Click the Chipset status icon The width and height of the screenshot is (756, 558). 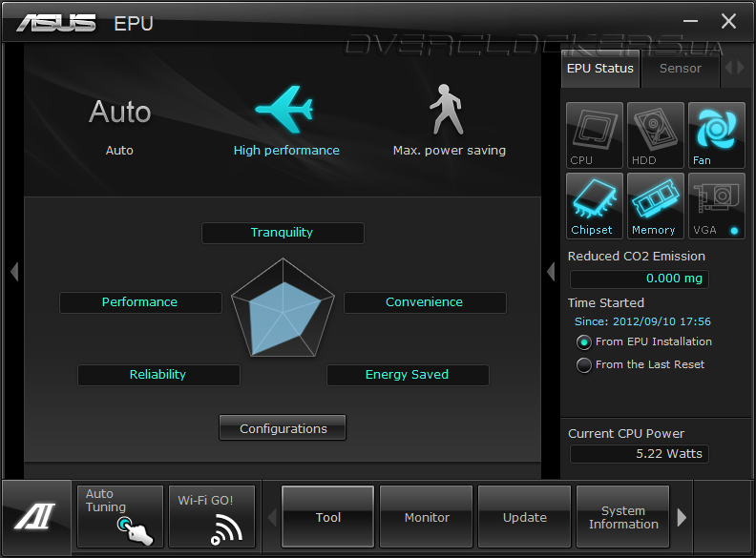click(x=594, y=206)
